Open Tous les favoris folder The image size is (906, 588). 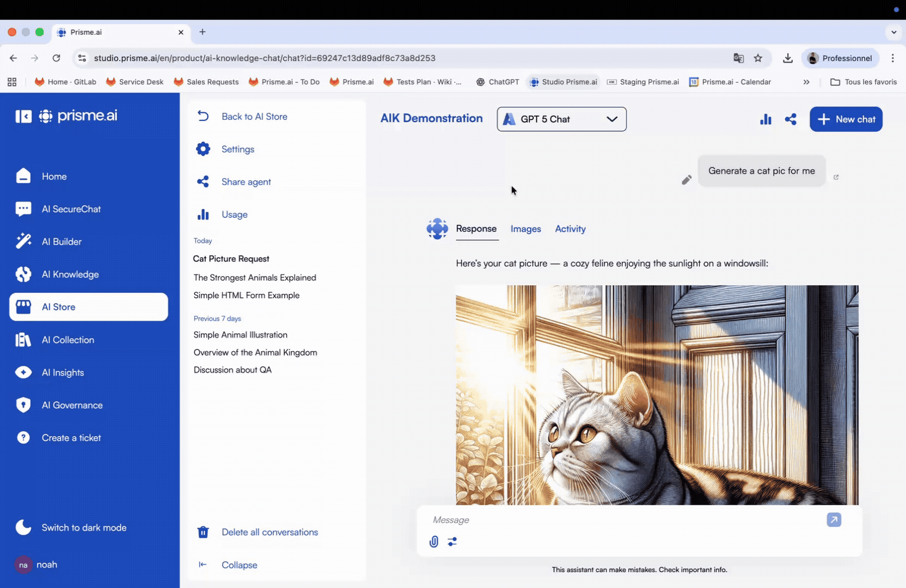tap(864, 82)
